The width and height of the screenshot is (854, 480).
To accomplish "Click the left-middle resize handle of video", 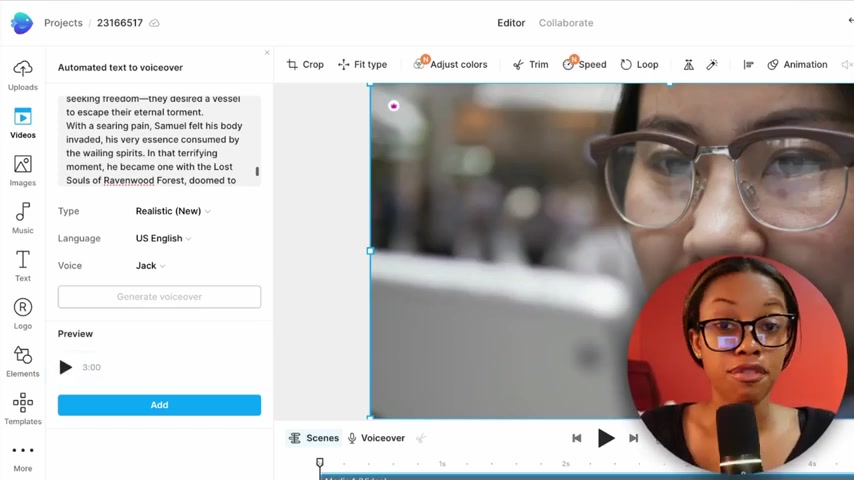I will (x=370, y=251).
